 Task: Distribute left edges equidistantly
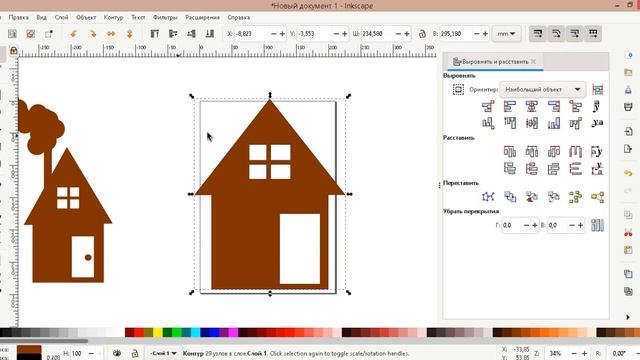[510, 152]
